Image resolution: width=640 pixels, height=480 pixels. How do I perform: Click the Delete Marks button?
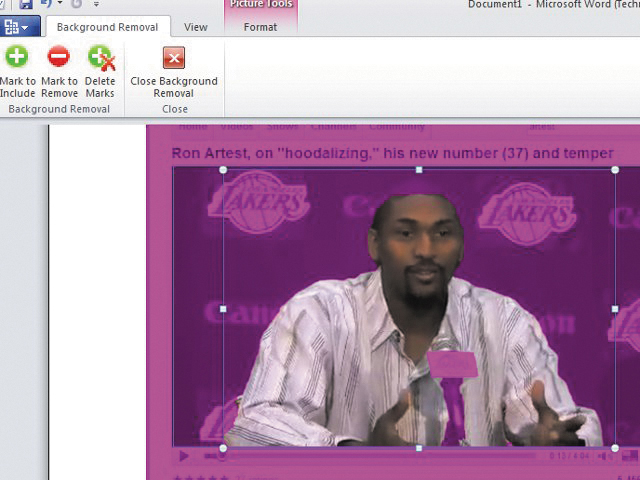point(100,71)
